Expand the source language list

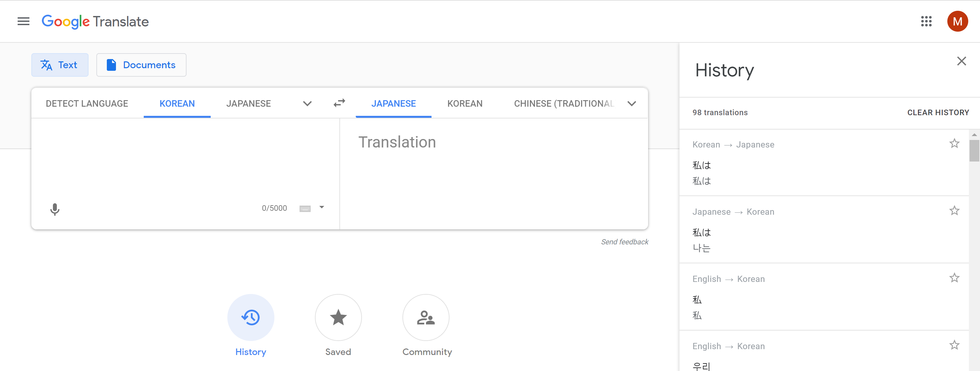pyautogui.click(x=307, y=103)
